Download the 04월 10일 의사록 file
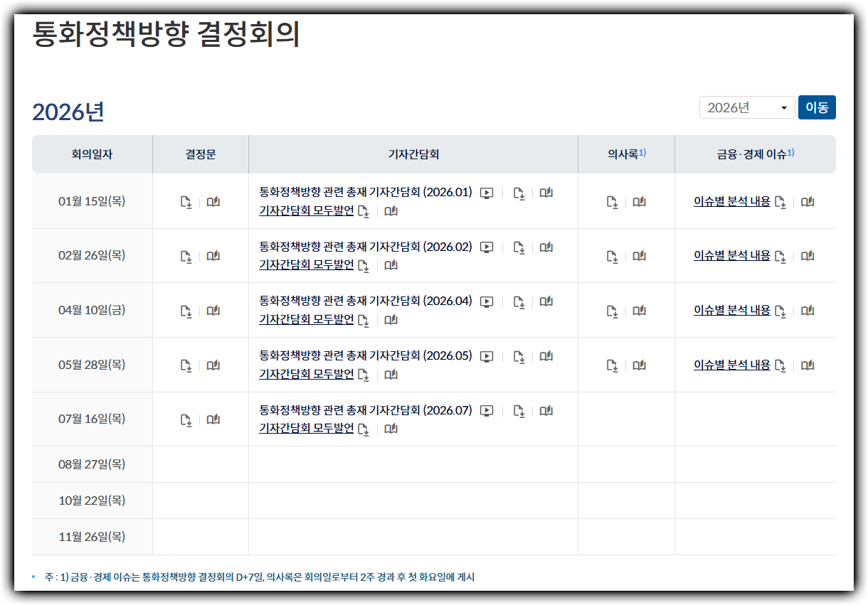This screenshot has height=605, width=868. (x=613, y=311)
